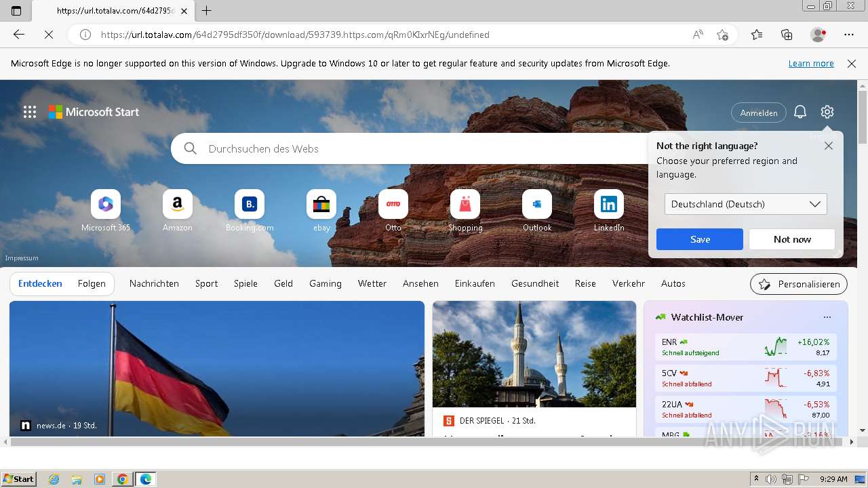Open browser Collections

[x=787, y=35]
